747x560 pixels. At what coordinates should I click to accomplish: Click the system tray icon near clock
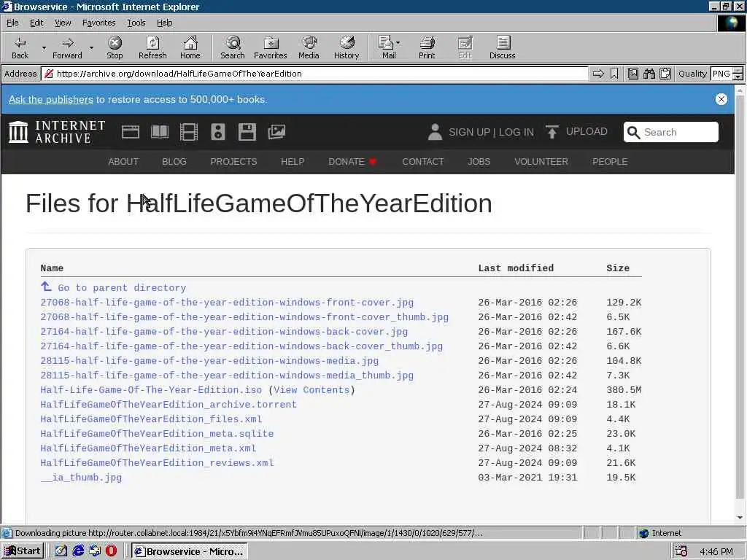coord(681,551)
